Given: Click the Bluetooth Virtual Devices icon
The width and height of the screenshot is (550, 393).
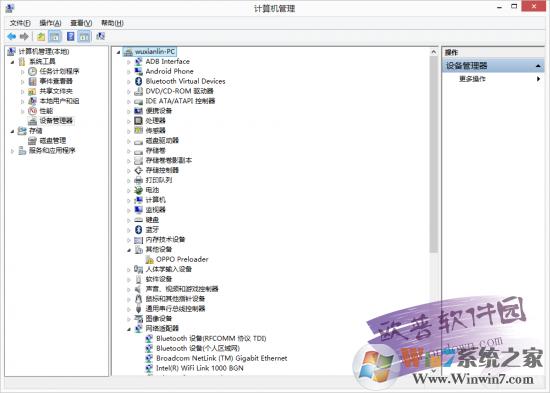Looking at the screenshot, I should coord(139,81).
